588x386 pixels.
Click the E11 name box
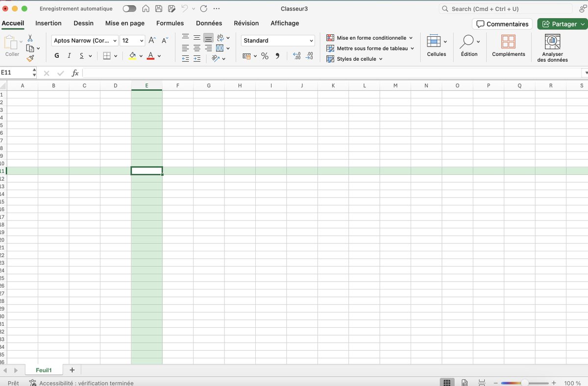click(x=16, y=72)
